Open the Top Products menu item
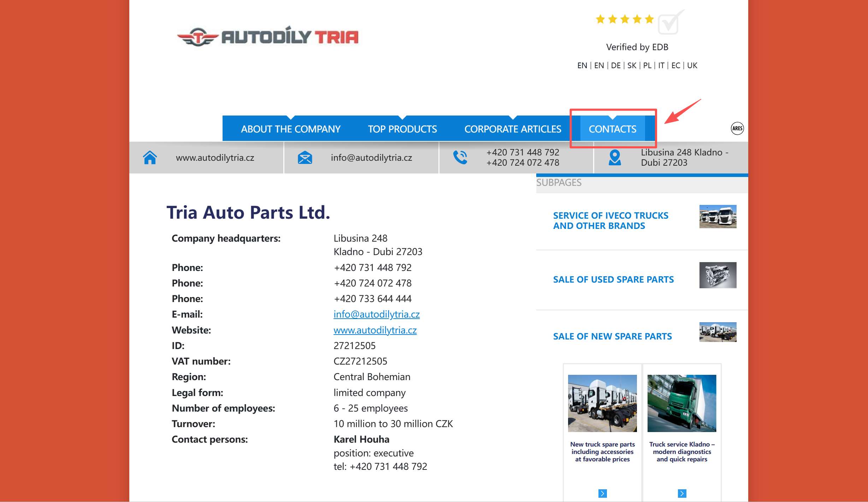 tap(402, 129)
